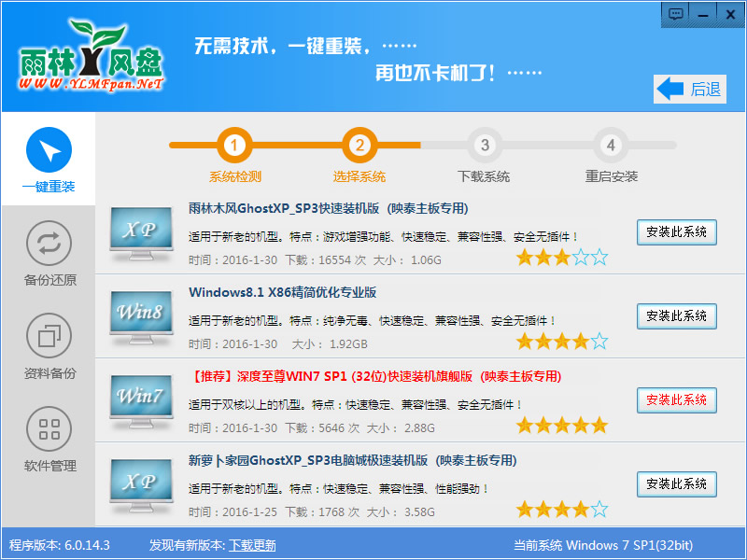Image resolution: width=747 pixels, height=560 pixels.
Task: Click the 雨林风盘 logo
Action: pos(91,56)
